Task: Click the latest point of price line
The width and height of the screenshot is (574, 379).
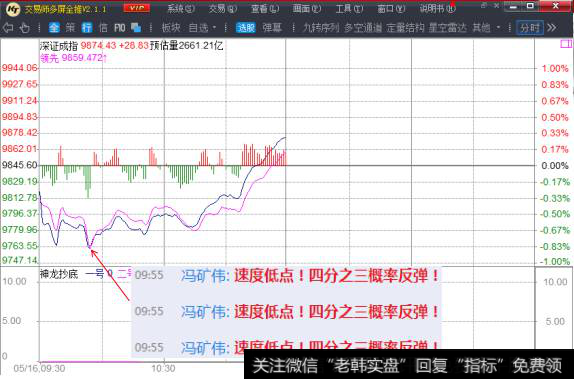Action: click(285, 137)
